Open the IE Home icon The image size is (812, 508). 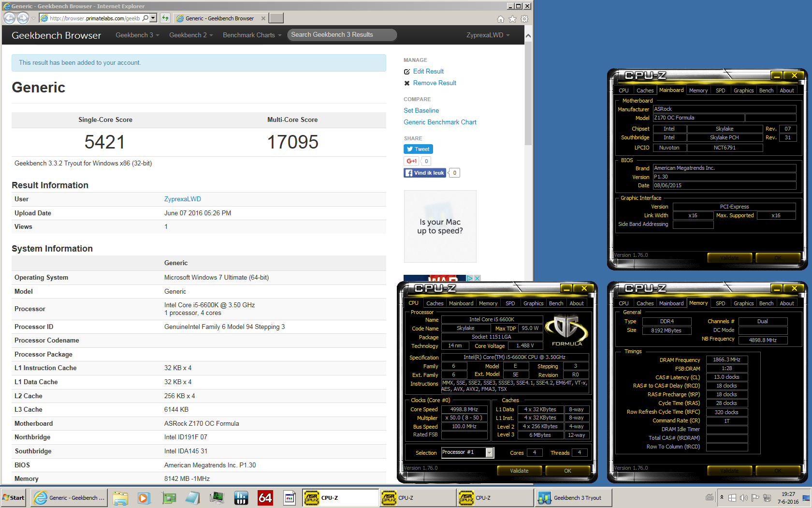point(500,19)
